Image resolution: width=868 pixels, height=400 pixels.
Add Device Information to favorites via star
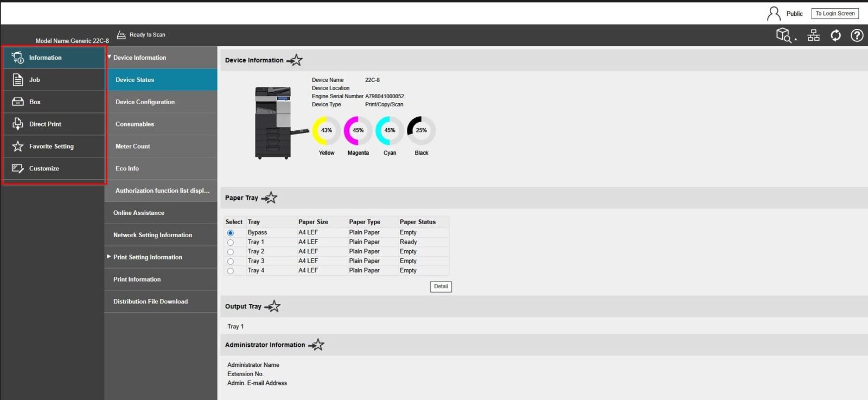click(295, 60)
